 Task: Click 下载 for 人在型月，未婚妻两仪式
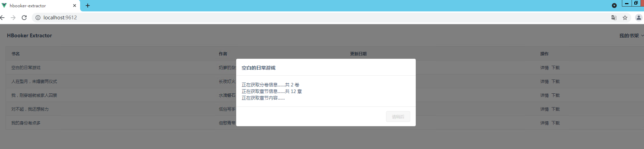click(x=556, y=82)
